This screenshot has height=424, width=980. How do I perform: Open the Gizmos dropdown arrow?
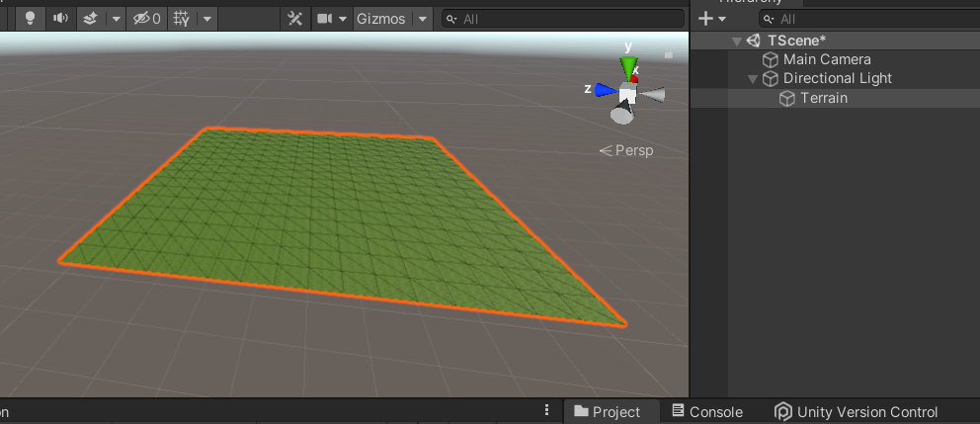[423, 19]
